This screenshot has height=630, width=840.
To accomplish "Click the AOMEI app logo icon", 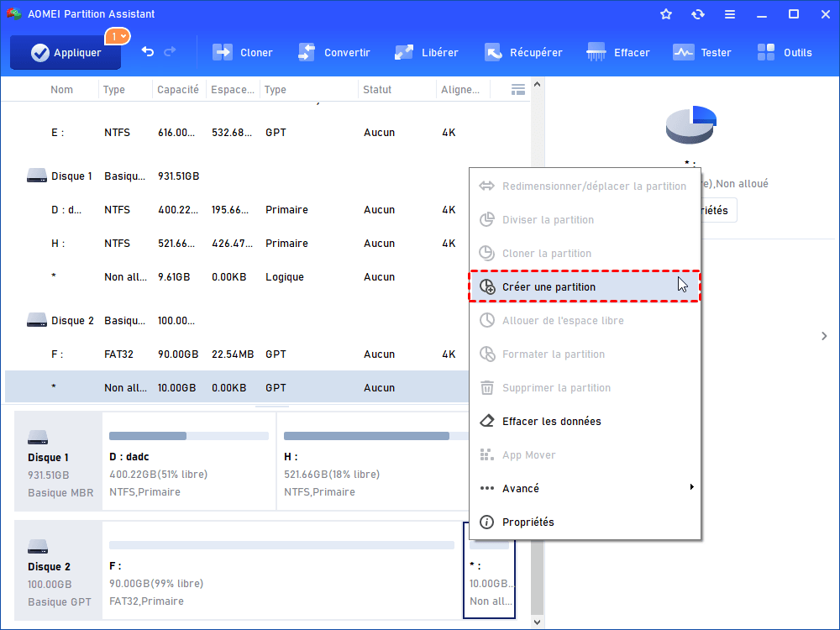I will click(x=13, y=14).
